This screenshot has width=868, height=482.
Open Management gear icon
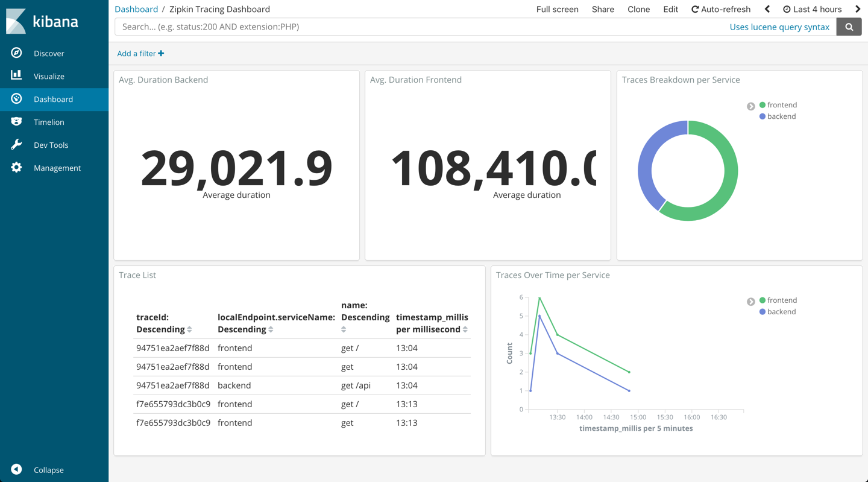(16, 167)
